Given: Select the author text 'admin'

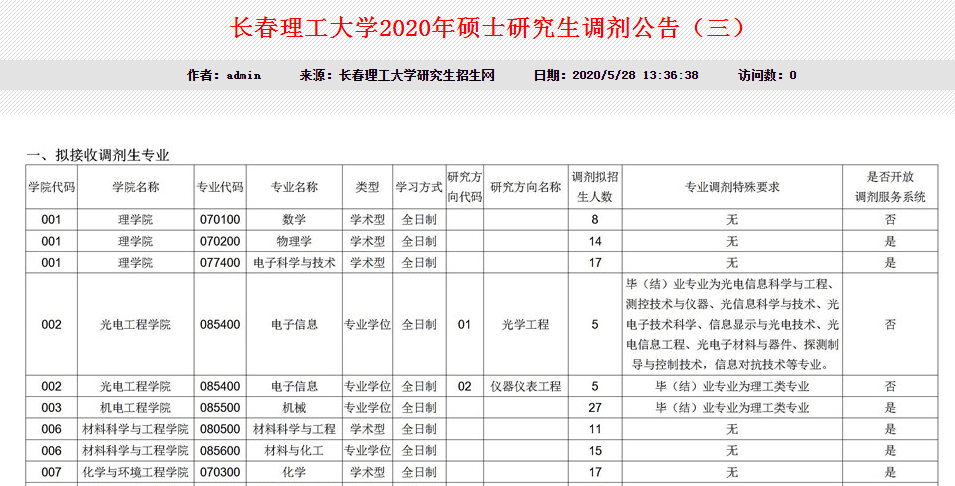Looking at the screenshot, I should point(244,76).
